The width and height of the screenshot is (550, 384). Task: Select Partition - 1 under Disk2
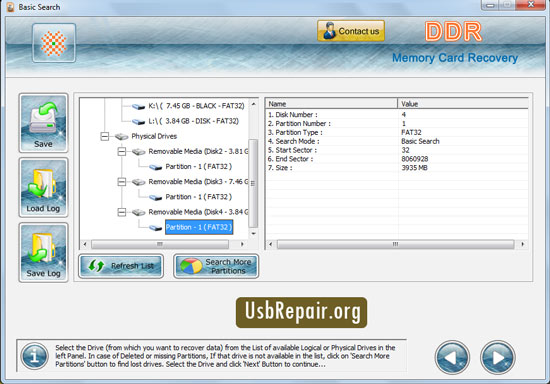point(199,167)
